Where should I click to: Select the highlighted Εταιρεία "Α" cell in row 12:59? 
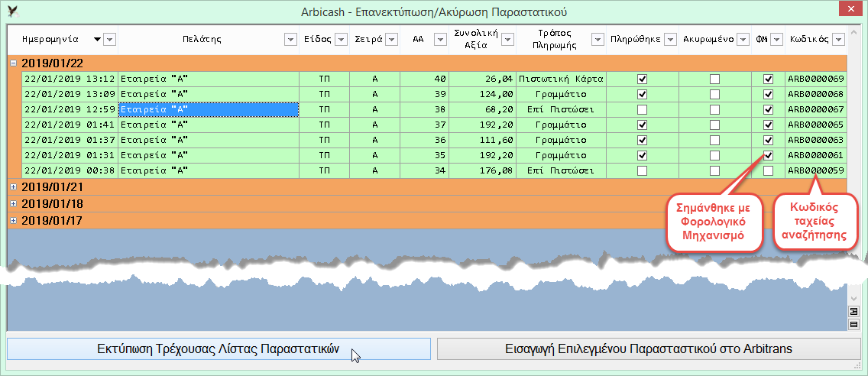pyautogui.click(x=209, y=109)
